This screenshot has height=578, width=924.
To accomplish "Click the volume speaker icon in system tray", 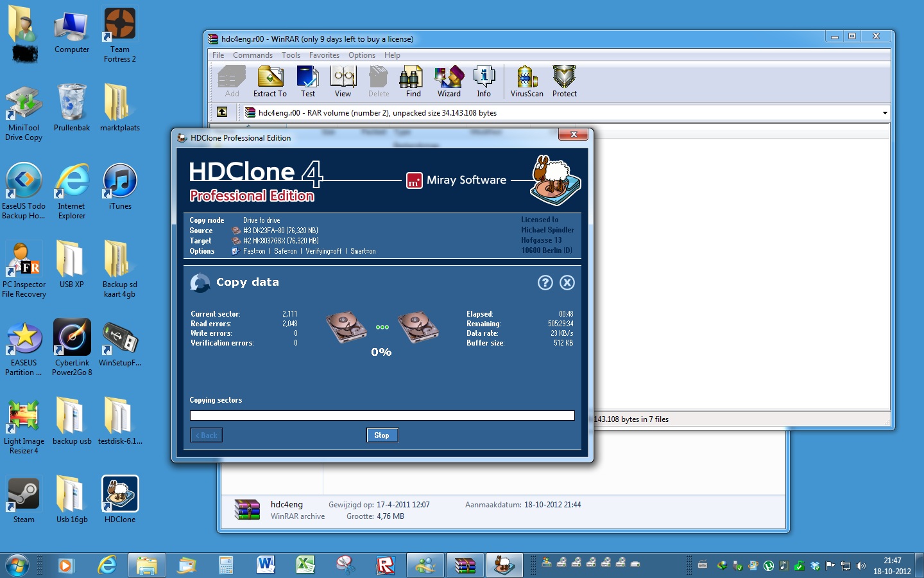I will pos(860,566).
